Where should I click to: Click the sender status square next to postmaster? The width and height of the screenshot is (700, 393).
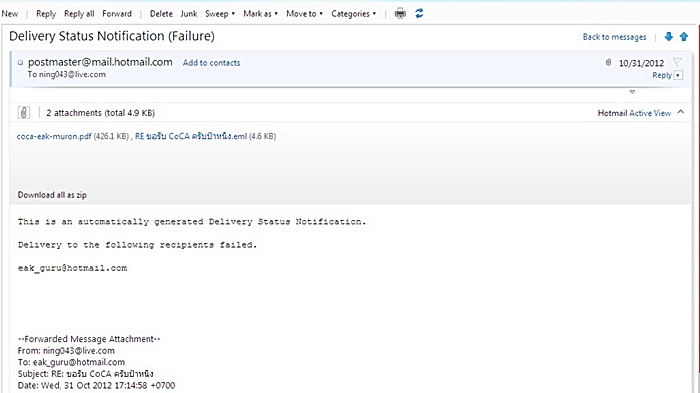[x=20, y=63]
